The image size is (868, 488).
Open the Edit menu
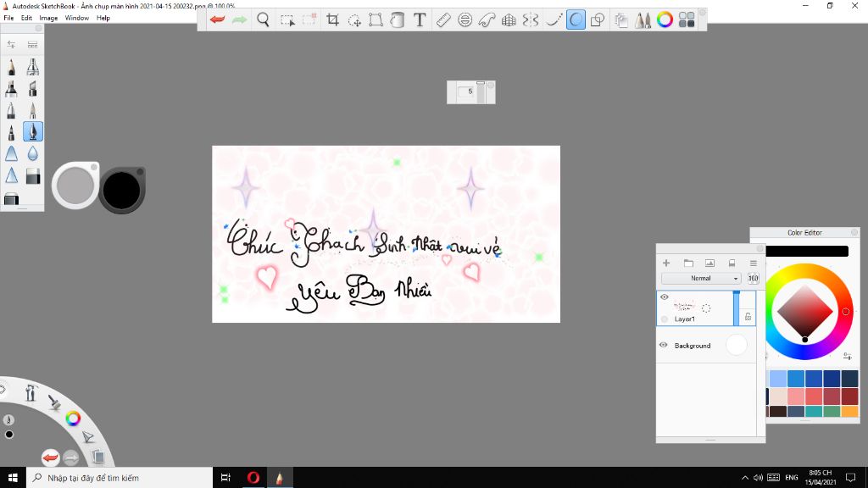pyautogui.click(x=26, y=18)
